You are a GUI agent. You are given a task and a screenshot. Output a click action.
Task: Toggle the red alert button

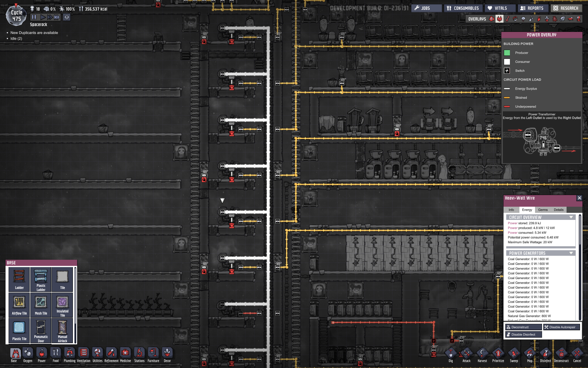coord(67,17)
